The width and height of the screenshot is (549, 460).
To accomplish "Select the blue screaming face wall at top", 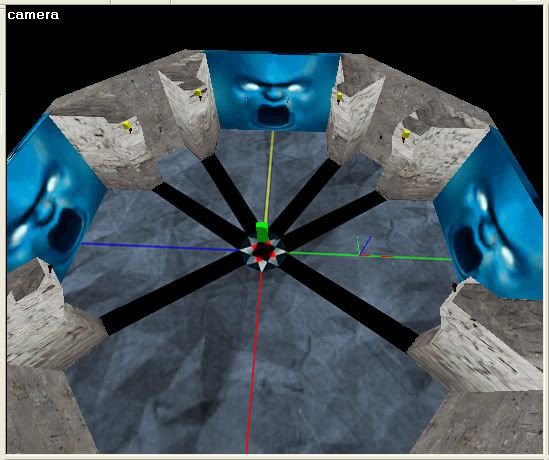I will (273, 91).
